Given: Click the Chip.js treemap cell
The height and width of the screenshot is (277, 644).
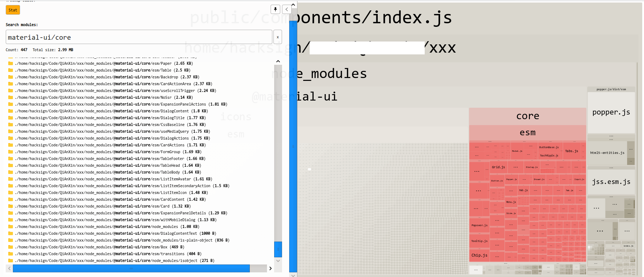Looking at the screenshot, I should click(x=479, y=255).
